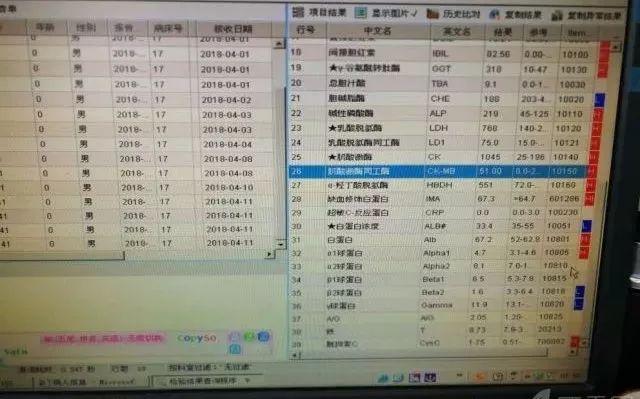640x399 pixels.
Task: Select the LDH result row
Action: point(441,128)
